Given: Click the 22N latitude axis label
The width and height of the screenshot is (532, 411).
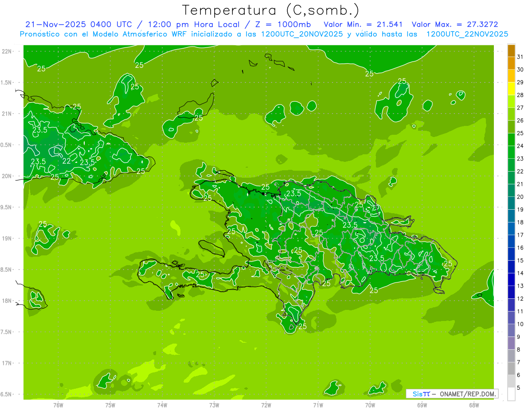Looking at the screenshot, I should (7, 51).
